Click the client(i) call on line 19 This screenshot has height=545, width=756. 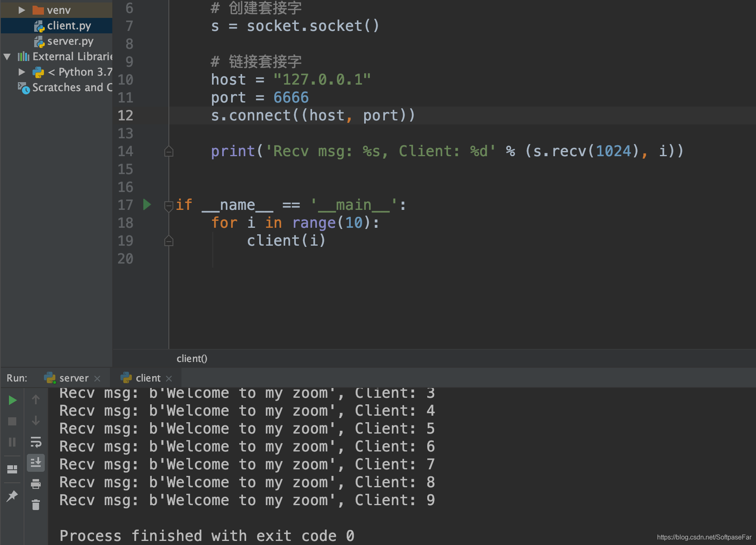click(286, 241)
